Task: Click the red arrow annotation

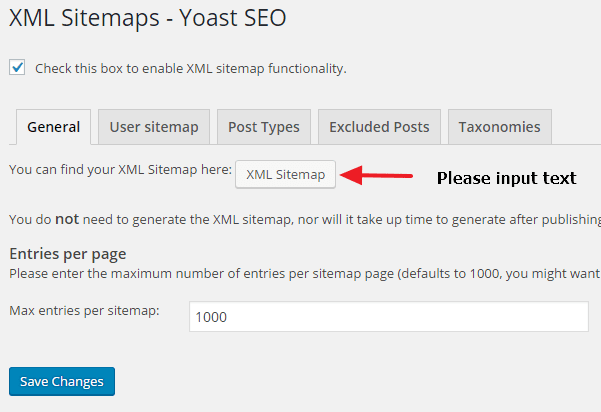Action: pos(376,176)
